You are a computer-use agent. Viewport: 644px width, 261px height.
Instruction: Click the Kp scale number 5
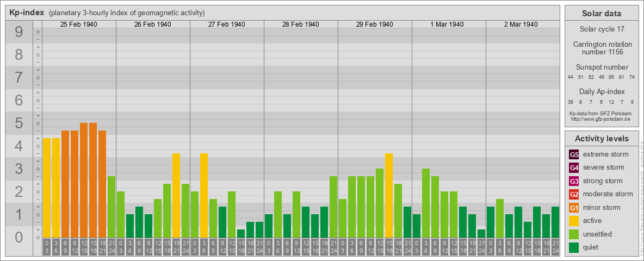click(18, 123)
